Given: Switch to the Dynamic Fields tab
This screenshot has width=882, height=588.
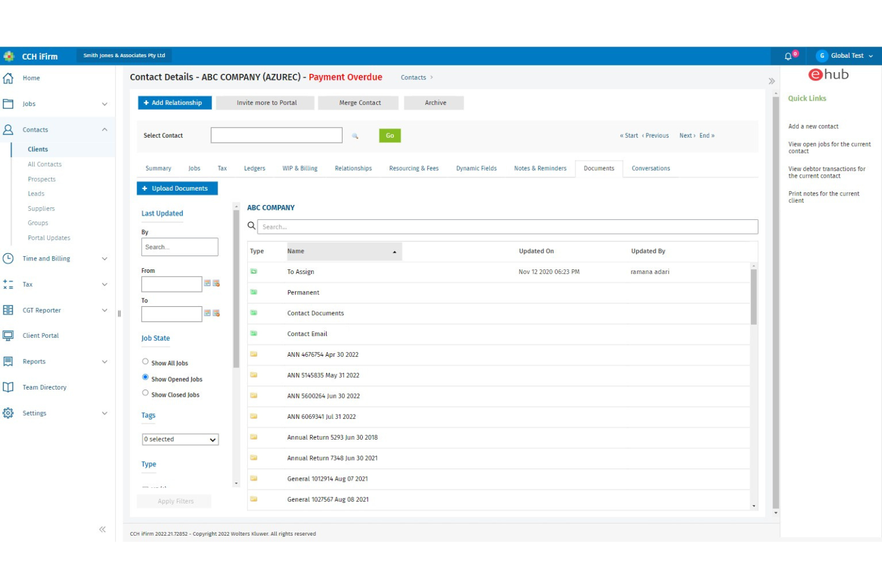Looking at the screenshot, I should (x=476, y=169).
